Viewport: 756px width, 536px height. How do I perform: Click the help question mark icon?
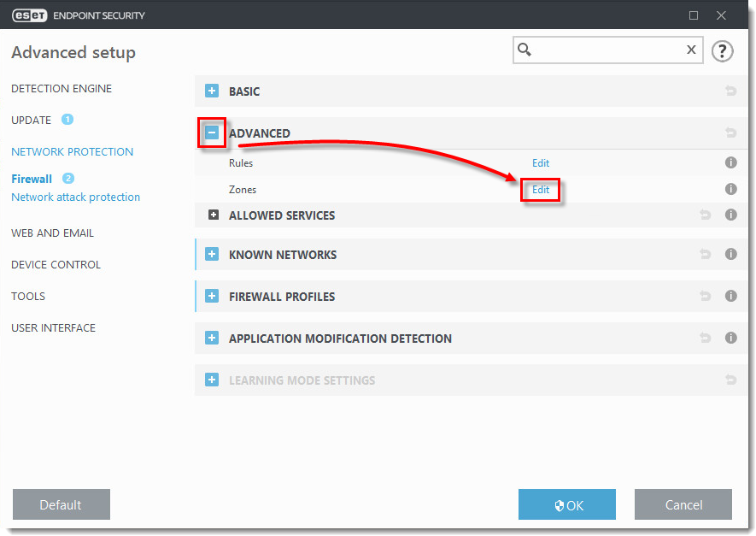[x=722, y=51]
